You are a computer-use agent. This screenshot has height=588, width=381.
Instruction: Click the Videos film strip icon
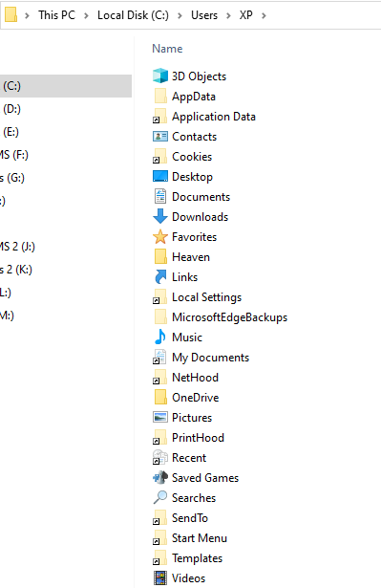point(160,577)
